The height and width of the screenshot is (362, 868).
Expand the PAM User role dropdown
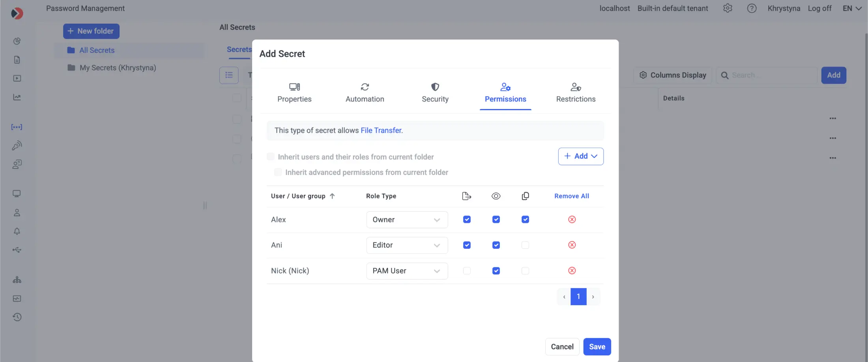(407, 271)
